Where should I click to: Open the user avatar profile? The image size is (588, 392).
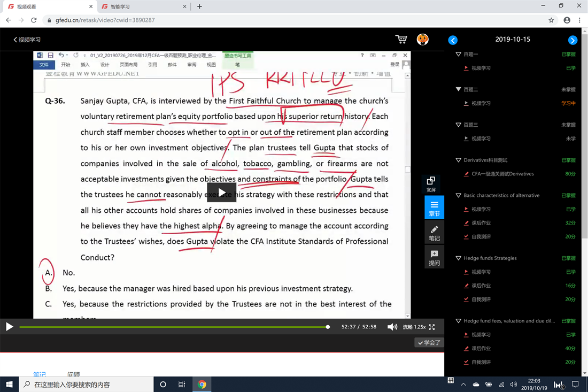coord(423,40)
